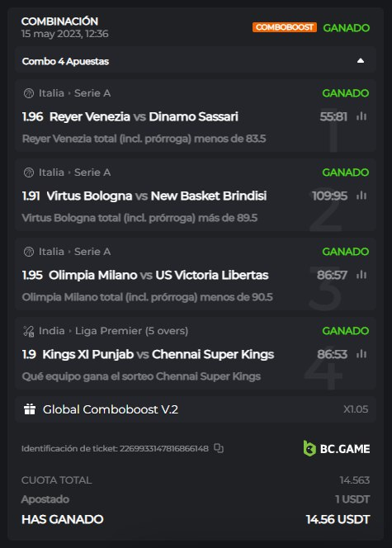Image resolution: width=392 pixels, height=548 pixels.
Task: Collapse the Combo 4 Apuestas section
Action: pyautogui.click(x=361, y=61)
